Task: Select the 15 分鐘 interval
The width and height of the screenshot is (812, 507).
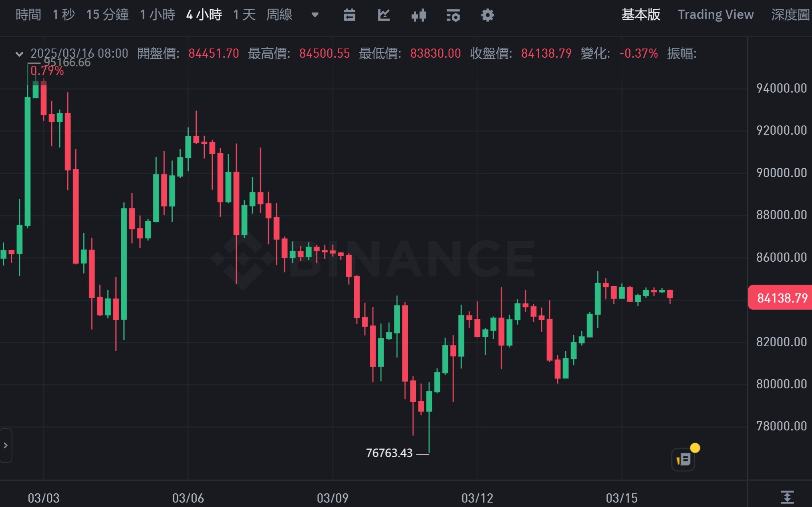Action: [107, 15]
